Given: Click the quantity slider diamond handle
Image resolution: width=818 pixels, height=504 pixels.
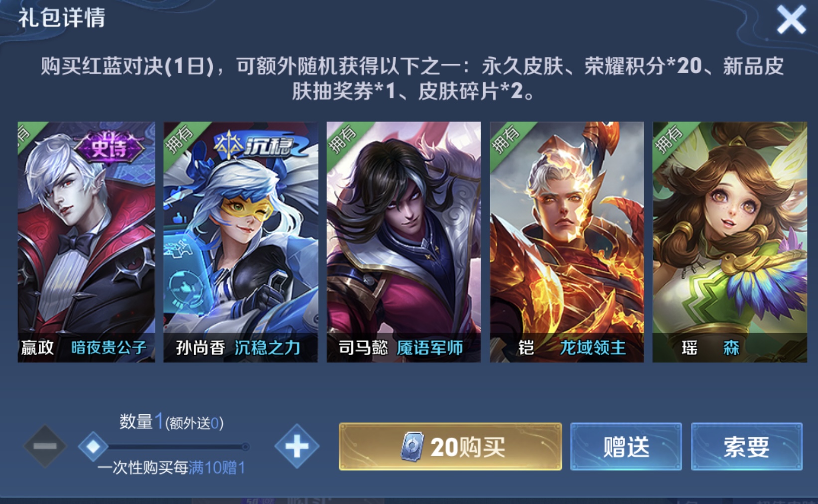Looking at the screenshot, I should click(93, 446).
